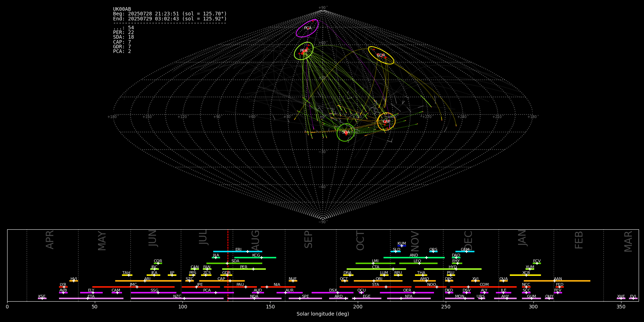644x322 pixels.
Task: Click the QUA shower label in the timeline
Action: click(x=504, y=279)
